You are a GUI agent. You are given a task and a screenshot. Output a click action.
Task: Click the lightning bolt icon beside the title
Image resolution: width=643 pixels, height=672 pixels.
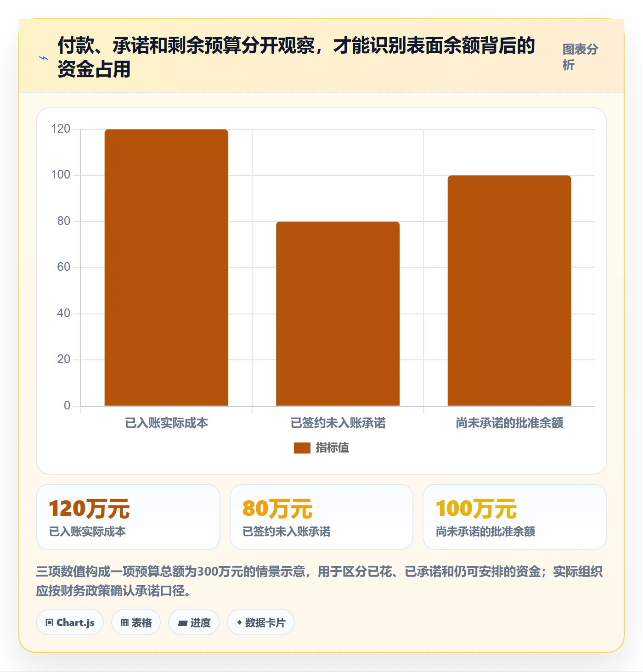[44, 58]
